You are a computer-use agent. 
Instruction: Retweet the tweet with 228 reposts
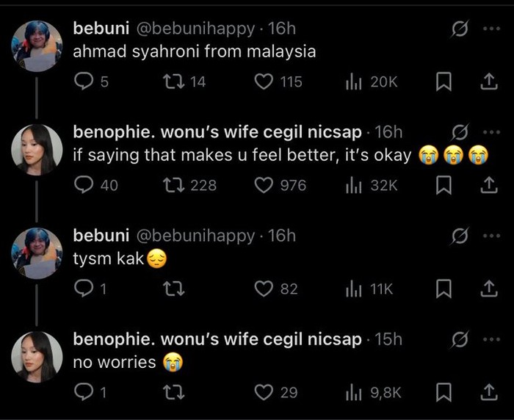(171, 186)
